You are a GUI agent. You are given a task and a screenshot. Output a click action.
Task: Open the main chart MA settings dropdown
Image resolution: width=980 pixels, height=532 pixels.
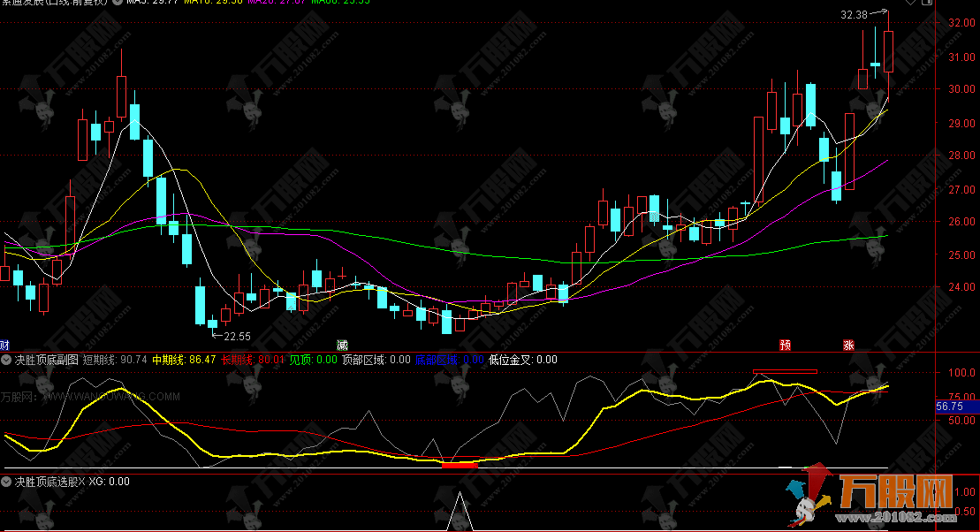pos(118,4)
